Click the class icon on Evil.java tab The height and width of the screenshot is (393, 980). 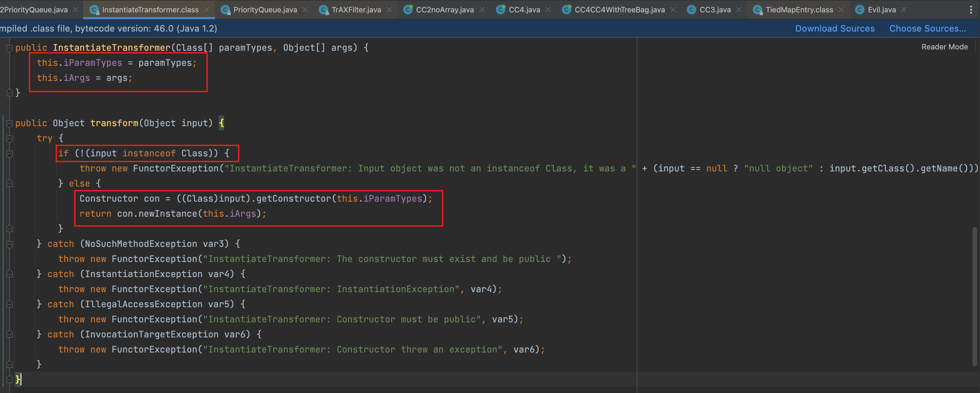(x=859, y=10)
